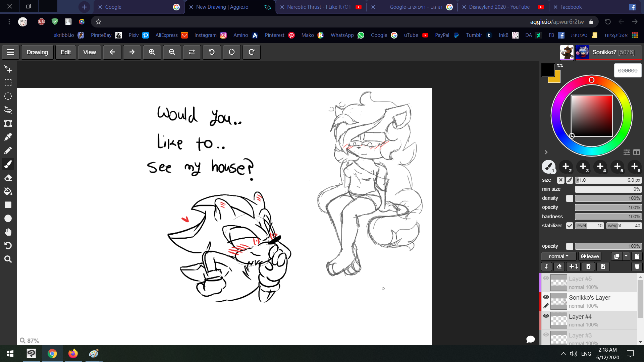Expand the duplicate layer dropdown arrow
This screenshot has width=644, height=362.
click(x=626, y=256)
